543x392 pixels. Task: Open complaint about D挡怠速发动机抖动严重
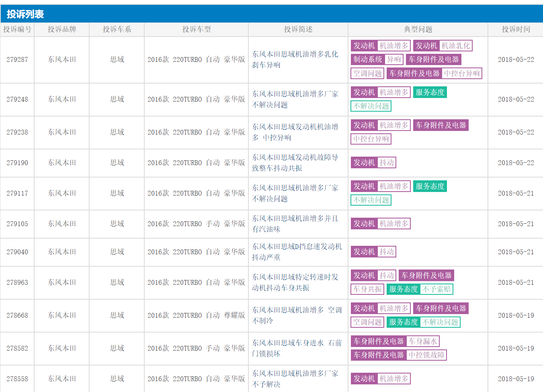(297, 252)
